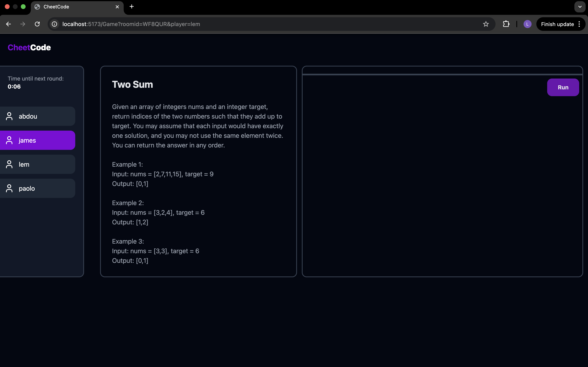588x367 pixels.
Task: Click the user icon beside paolo
Action: [x=9, y=188]
